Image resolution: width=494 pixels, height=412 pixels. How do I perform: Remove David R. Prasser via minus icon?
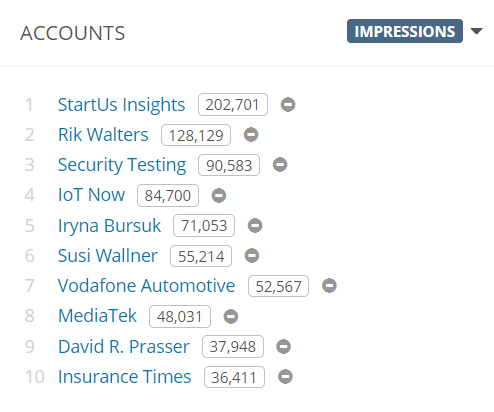coord(283,346)
